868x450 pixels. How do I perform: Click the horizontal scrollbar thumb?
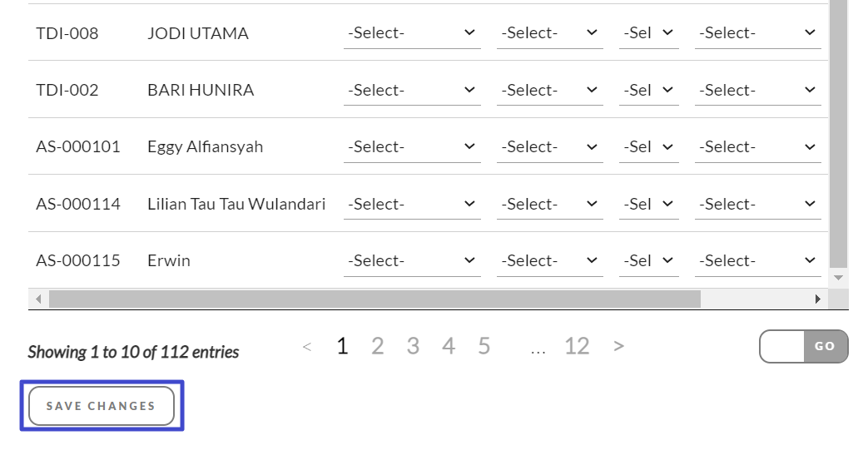(374, 299)
